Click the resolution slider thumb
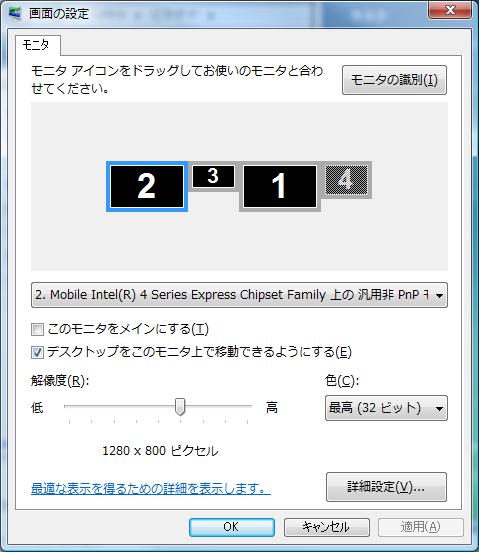The width and height of the screenshot is (479, 552). 180,407
